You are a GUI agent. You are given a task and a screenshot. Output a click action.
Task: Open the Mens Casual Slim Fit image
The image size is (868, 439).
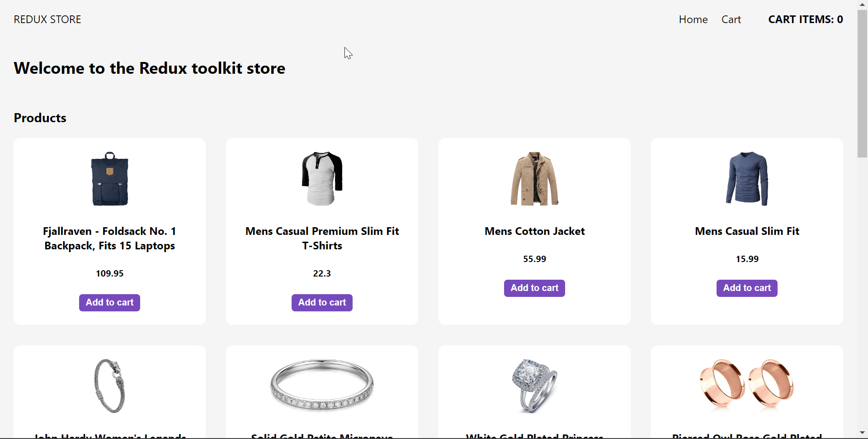[746, 179]
